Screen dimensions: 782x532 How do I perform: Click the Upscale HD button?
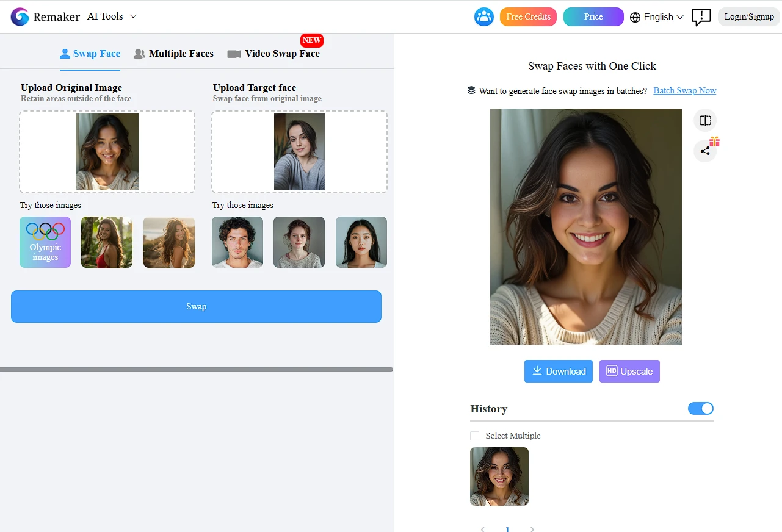coord(629,371)
